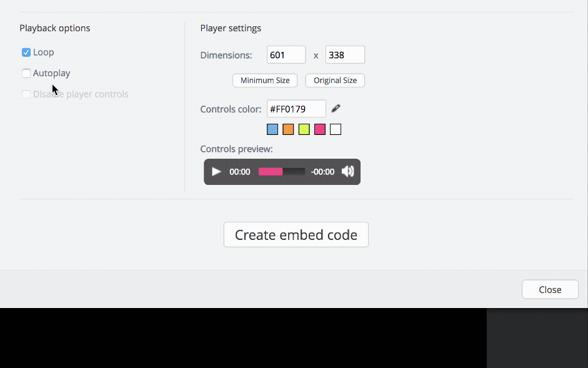Screen dimensions: 588x368
Task: Choose the pink controls color swatch
Action: [319, 129]
